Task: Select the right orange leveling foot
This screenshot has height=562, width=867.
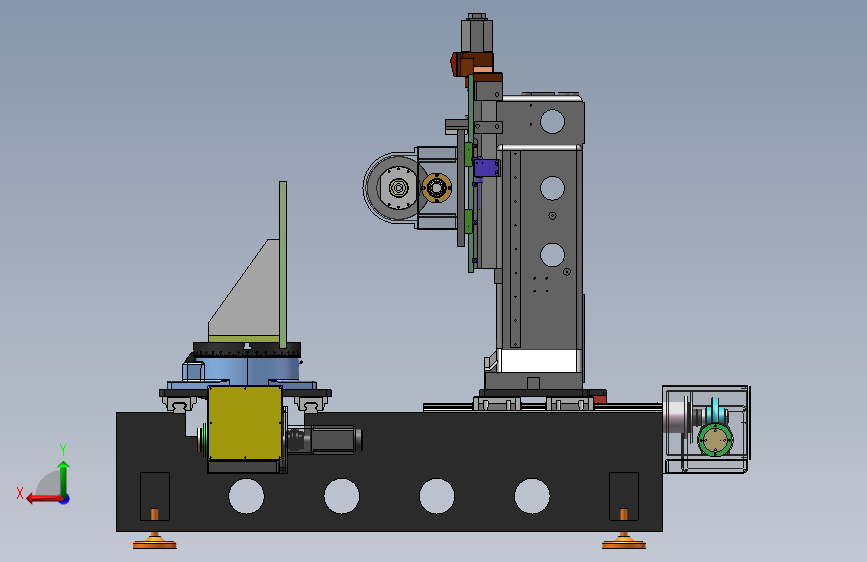Action: 624,541
